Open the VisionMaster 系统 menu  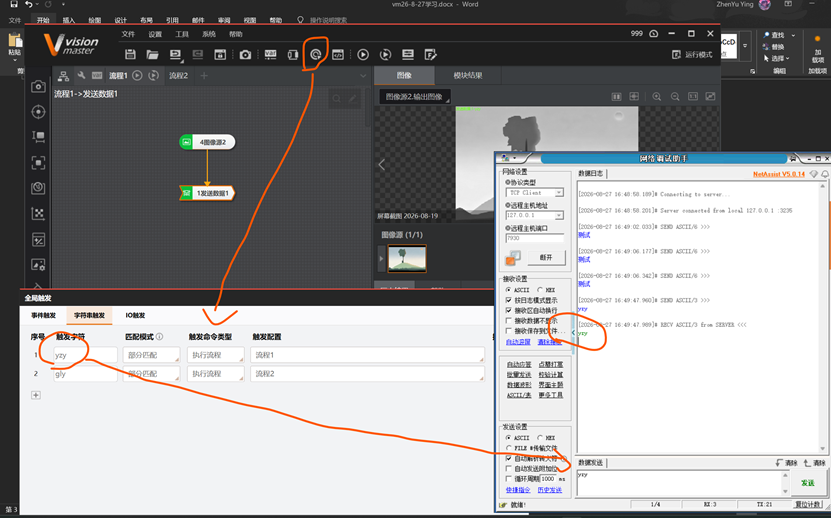tap(209, 34)
